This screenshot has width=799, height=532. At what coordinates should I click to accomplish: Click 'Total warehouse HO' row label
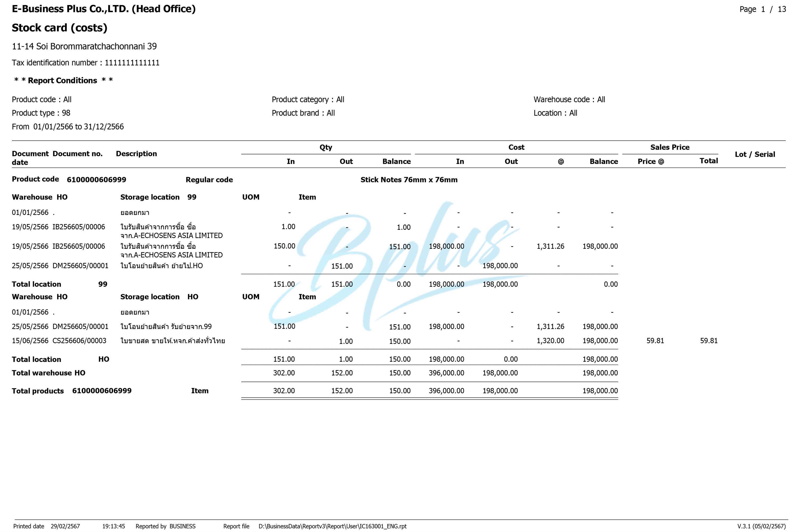[48, 373]
